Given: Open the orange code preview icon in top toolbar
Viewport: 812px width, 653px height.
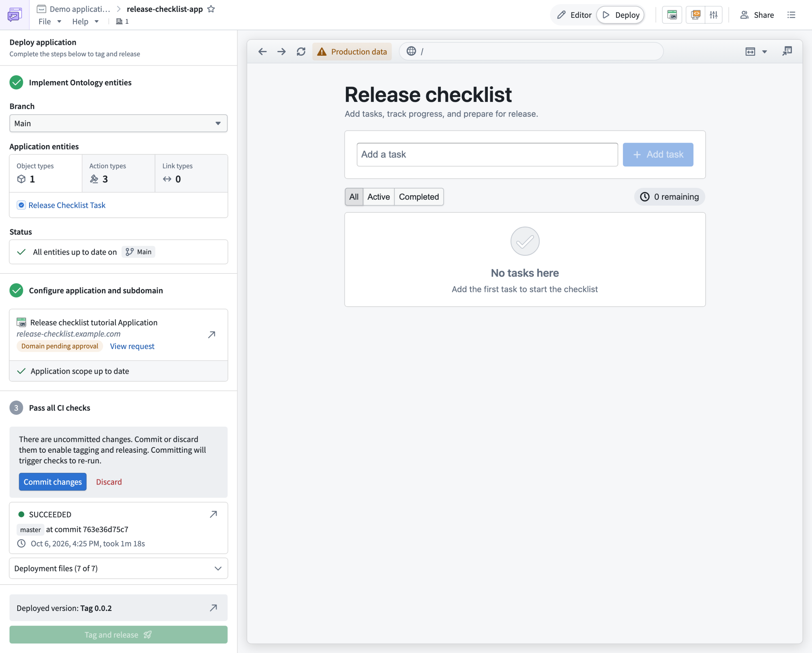Looking at the screenshot, I should (695, 15).
